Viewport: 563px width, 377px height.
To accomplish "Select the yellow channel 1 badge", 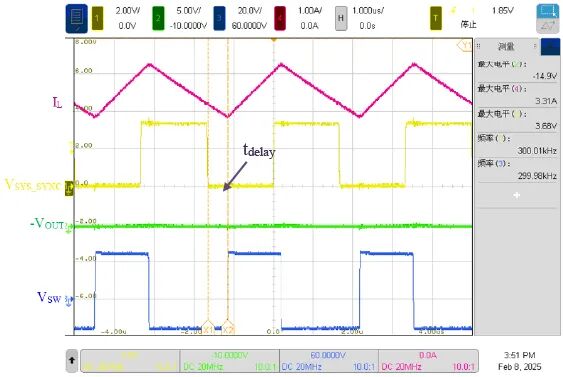I will [x=97, y=18].
